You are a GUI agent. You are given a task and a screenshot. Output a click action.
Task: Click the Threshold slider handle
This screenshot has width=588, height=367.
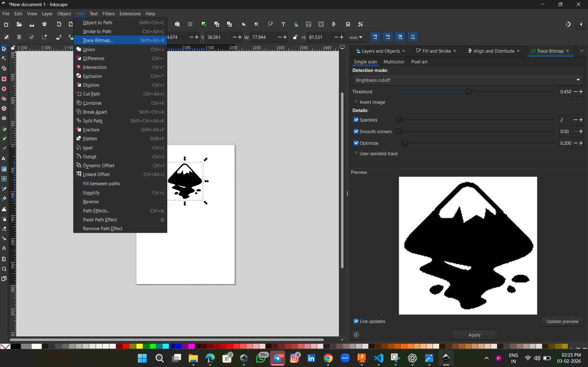pyautogui.click(x=468, y=92)
